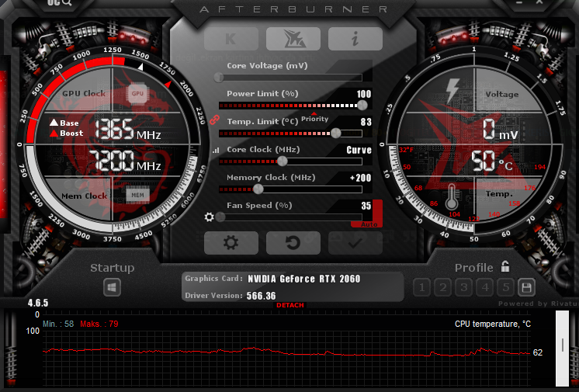Click the CPU temperature graph label

[493, 324]
